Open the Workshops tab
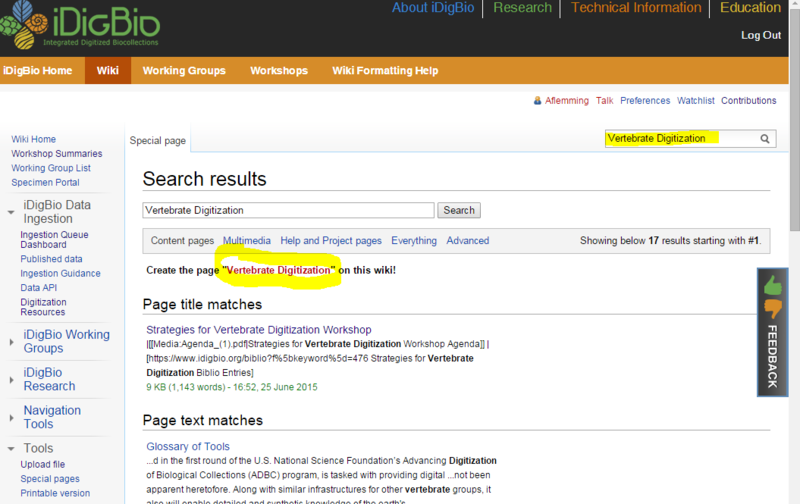The width and height of the screenshot is (800, 504). coord(279,70)
